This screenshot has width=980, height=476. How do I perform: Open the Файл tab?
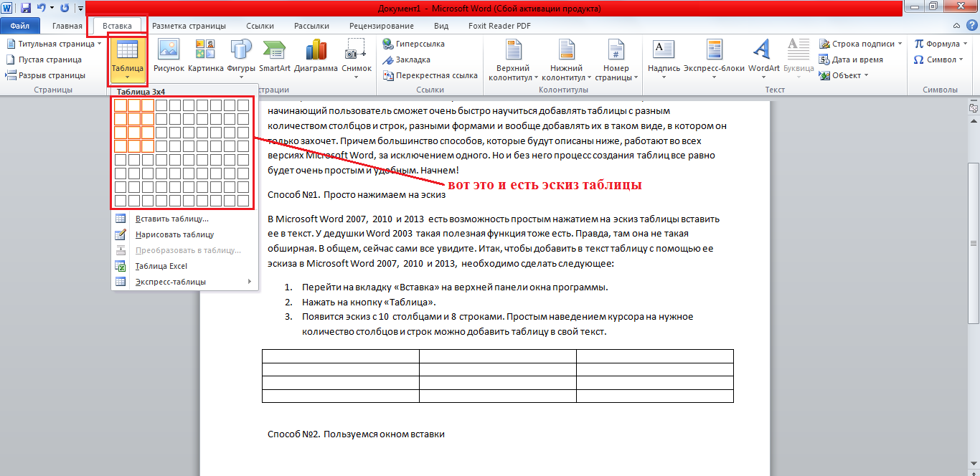tap(19, 26)
